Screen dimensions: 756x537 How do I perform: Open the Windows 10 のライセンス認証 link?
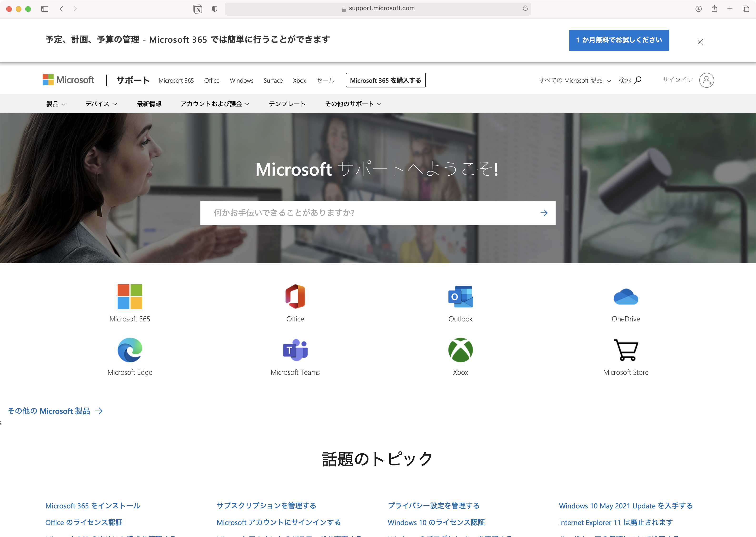point(436,522)
